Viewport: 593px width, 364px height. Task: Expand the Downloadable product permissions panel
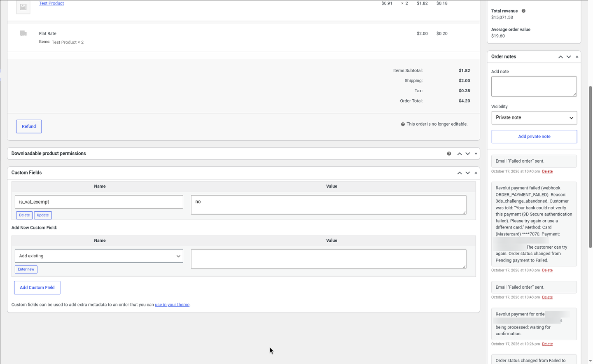click(476, 154)
